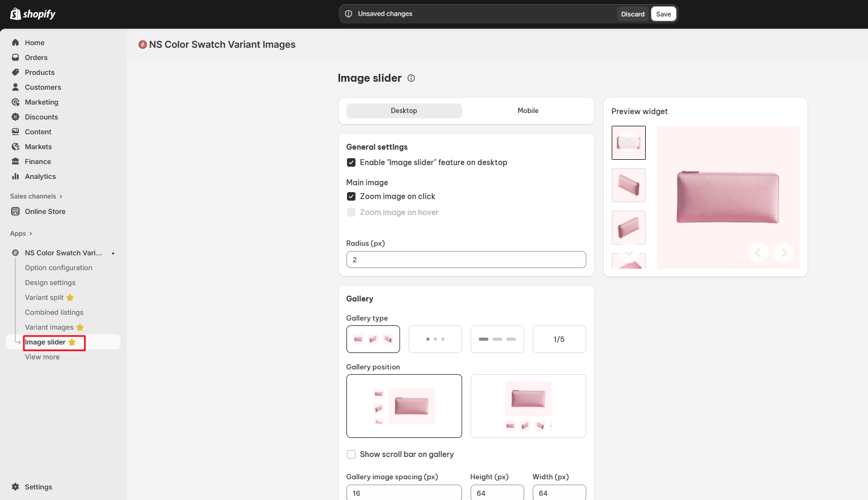This screenshot has width=868, height=500.
Task: Choose the dots gallery type
Action: click(435, 339)
